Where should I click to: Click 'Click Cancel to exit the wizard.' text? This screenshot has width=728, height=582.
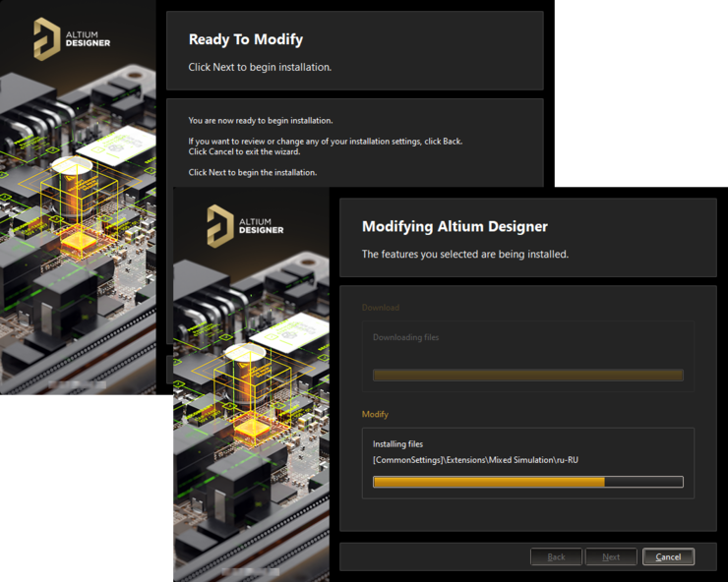pyautogui.click(x=244, y=151)
